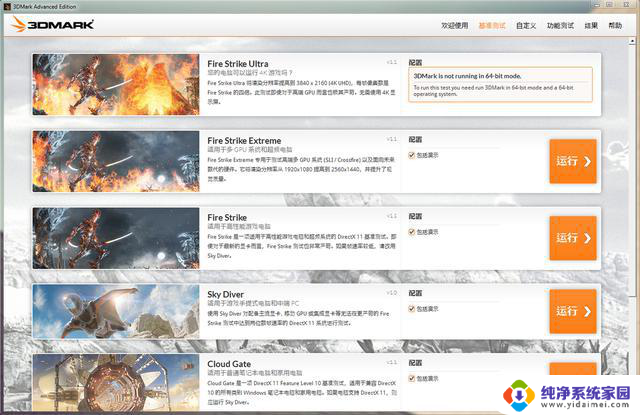
Task: Open the 自定义 tab
Action: tap(526, 25)
